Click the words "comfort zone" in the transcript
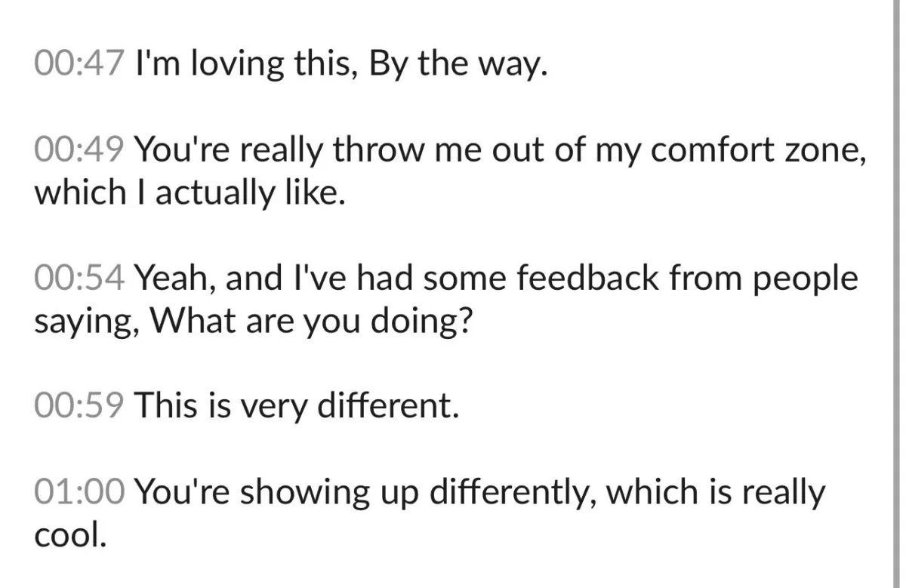Viewport: 906px width, 588px height. click(757, 152)
